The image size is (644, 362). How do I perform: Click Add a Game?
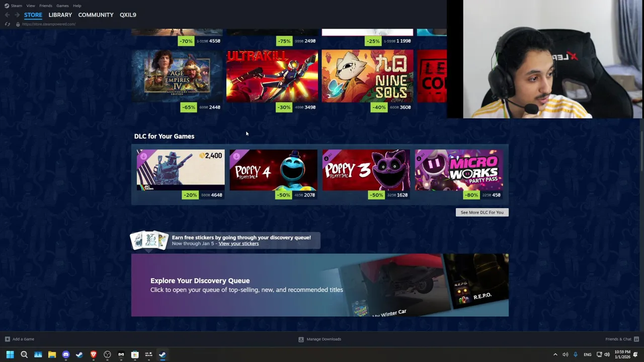23,339
